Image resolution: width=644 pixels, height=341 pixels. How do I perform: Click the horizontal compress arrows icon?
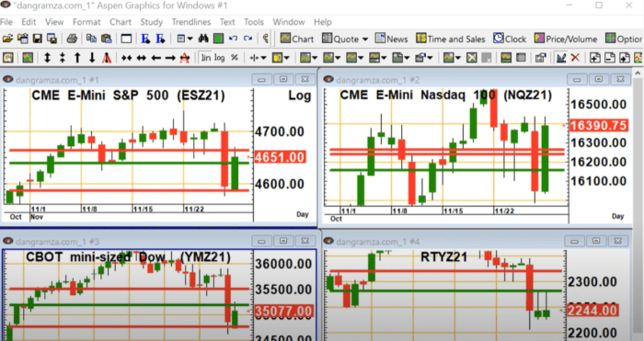pyautogui.click(x=127, y=58)
